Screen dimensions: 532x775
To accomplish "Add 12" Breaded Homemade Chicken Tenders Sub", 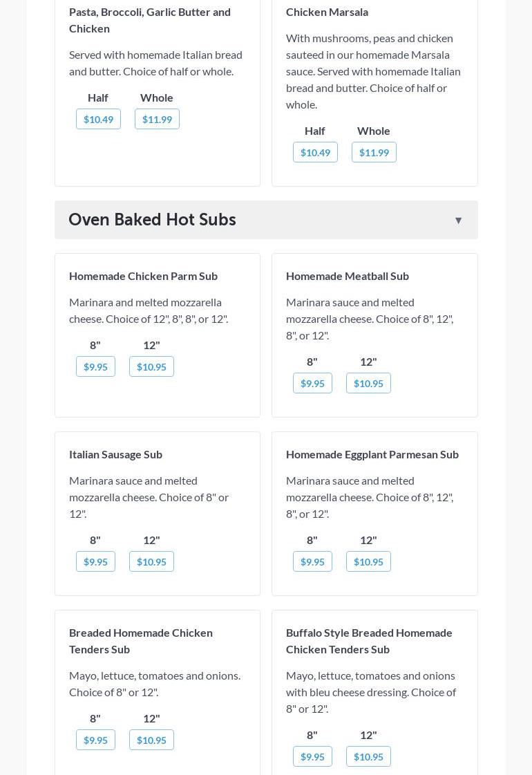I will pyautogui.click(x=151, y=740).
